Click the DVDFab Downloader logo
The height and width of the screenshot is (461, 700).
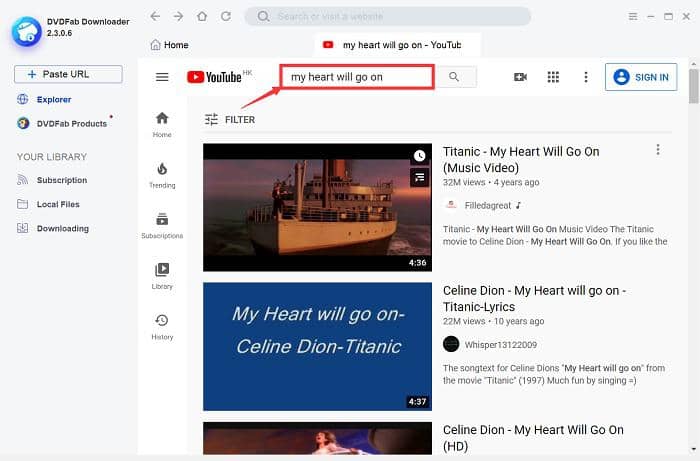click(x=27, y=31)
